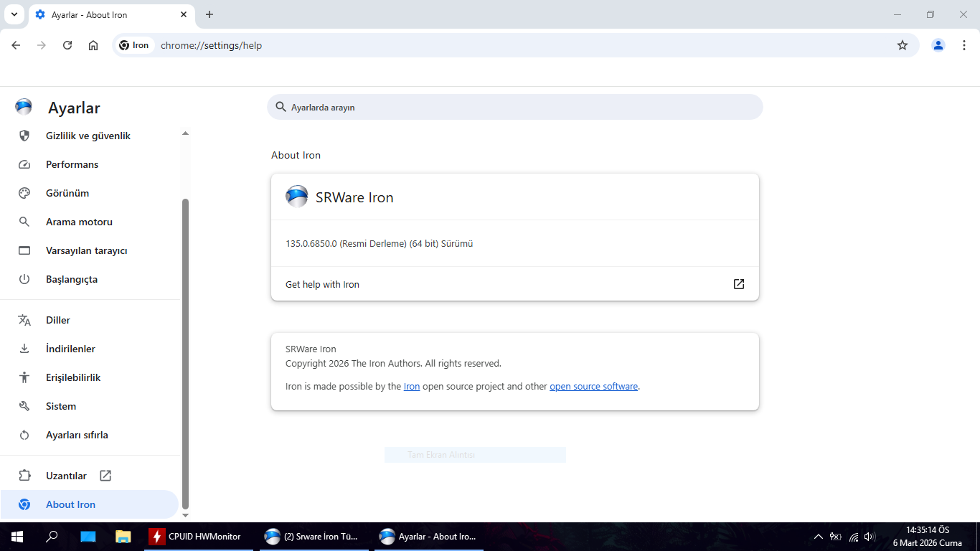Open the profile avatar menu
The height and width of the screenshot is (551, 980).
(938, 45)
